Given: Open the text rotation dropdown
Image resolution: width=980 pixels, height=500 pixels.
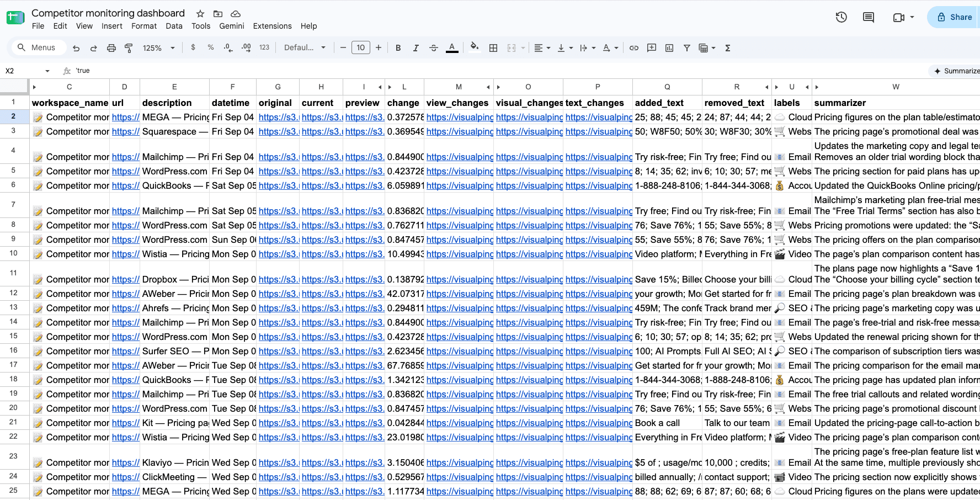Looking at the screenshot, I should coord(610,48).
